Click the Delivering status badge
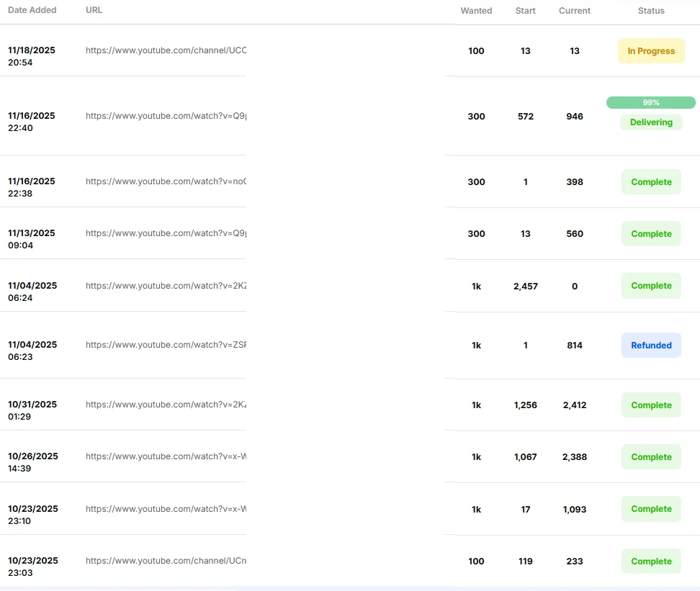The image size is (700, 591). [651, 122]
